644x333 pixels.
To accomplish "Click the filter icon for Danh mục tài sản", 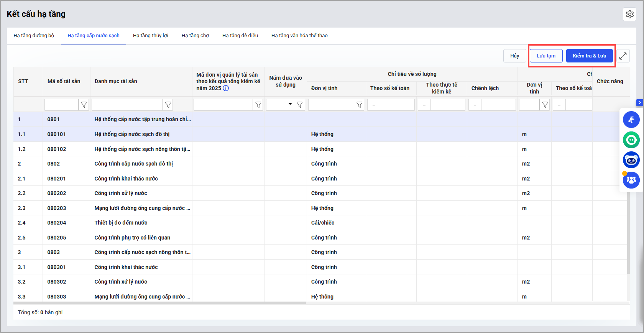I will click(168, 105).
